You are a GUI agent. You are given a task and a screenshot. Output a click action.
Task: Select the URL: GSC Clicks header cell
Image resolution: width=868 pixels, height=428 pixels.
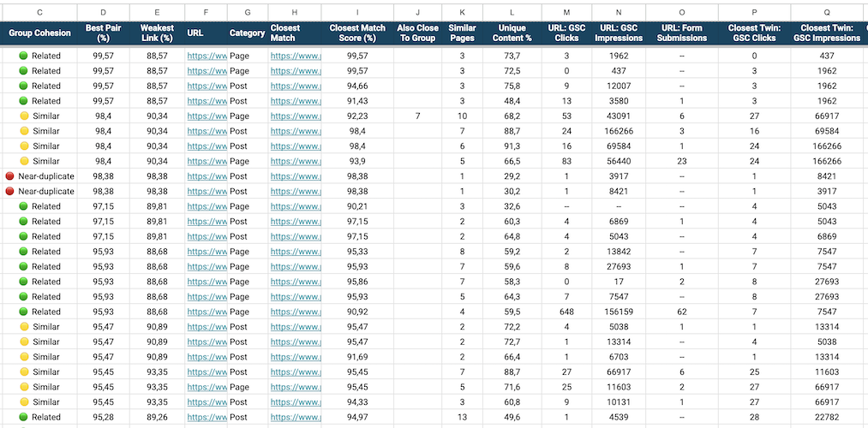566,33
